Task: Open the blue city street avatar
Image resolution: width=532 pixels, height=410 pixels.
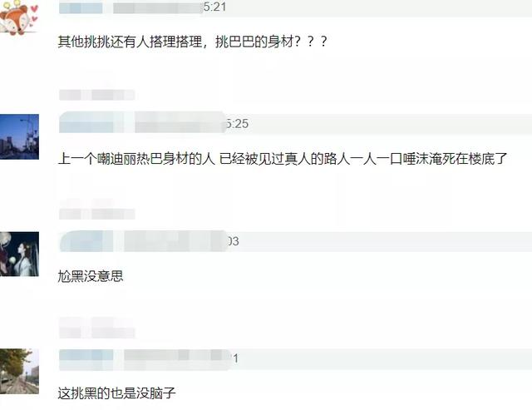Action: pyautogui.click(x=19, y=136)
